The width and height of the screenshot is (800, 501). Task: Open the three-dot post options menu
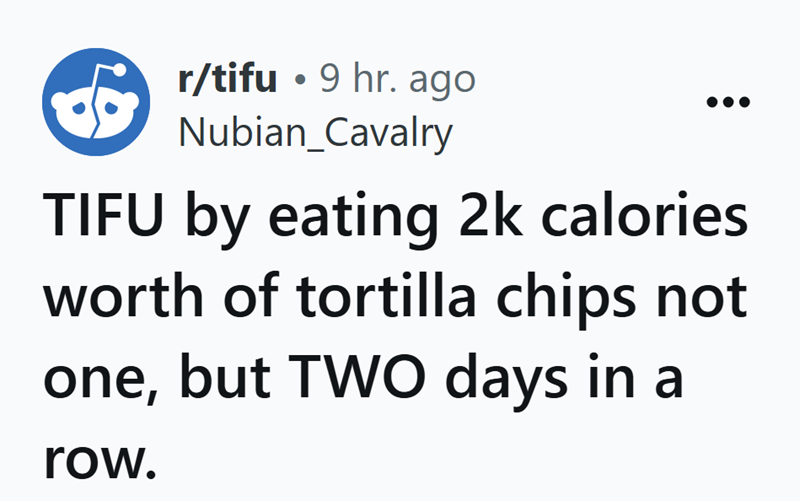coord(725,104)
